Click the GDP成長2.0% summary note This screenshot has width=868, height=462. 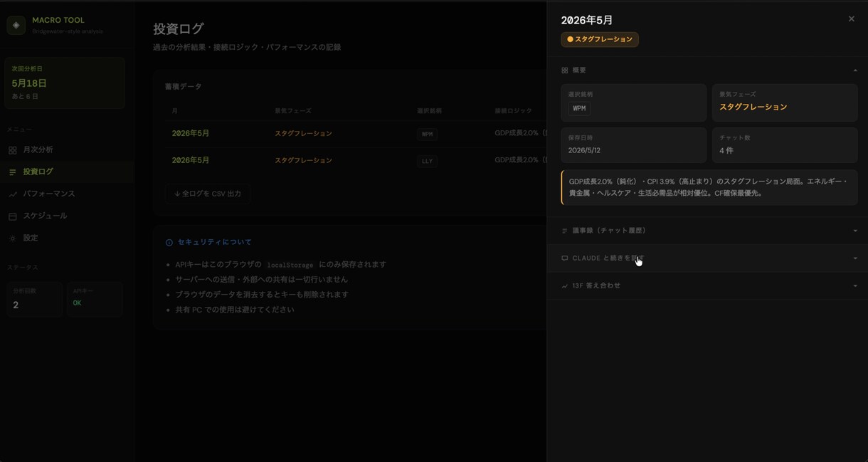point(709,188)
